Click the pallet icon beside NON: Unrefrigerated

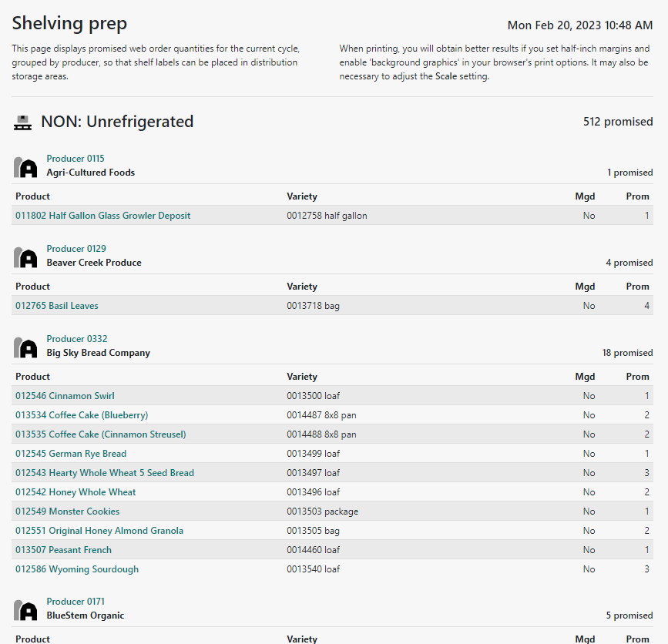pos(23,122)
